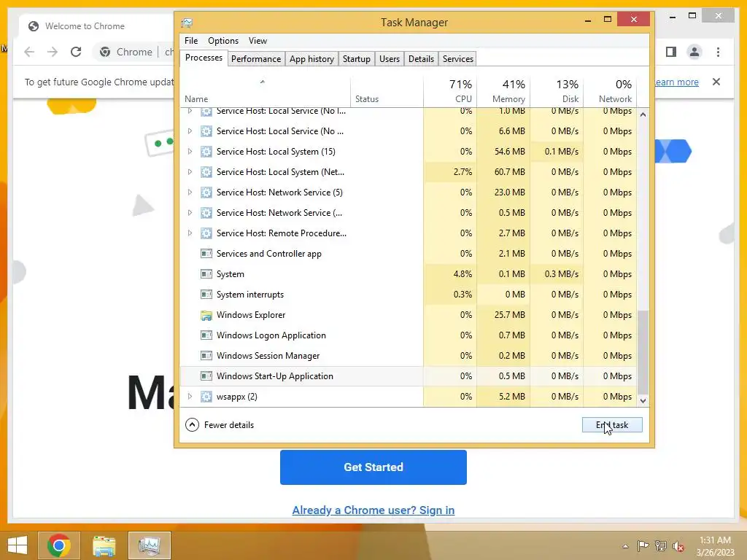This screenshot has width=747, height=560.
Task: Click the muted volume tray icon
Action: 678,546
